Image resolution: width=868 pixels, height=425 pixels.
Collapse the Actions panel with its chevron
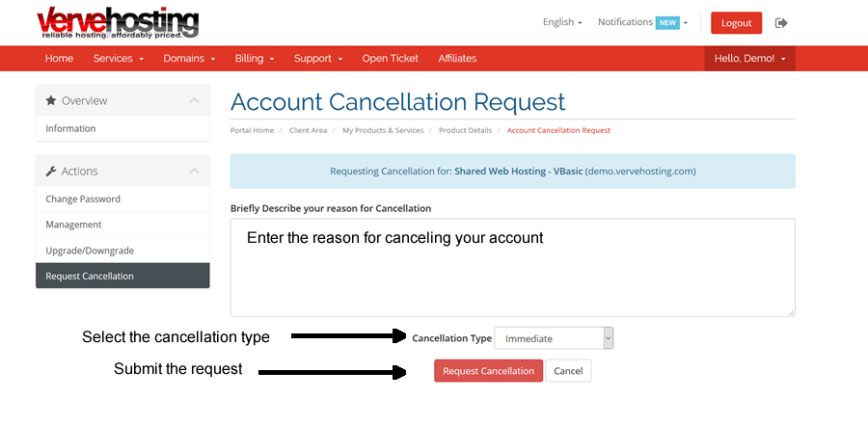[194, 171]
